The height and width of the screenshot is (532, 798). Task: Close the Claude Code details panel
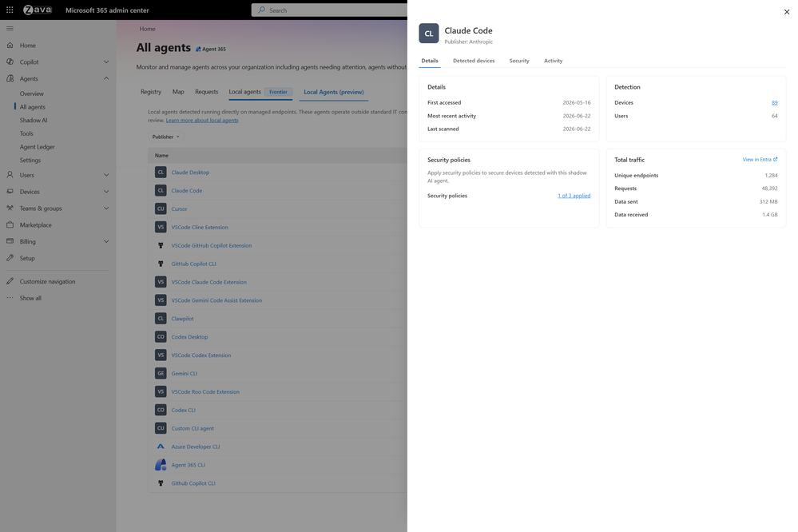pyautogui.click(x=787, y=12)
